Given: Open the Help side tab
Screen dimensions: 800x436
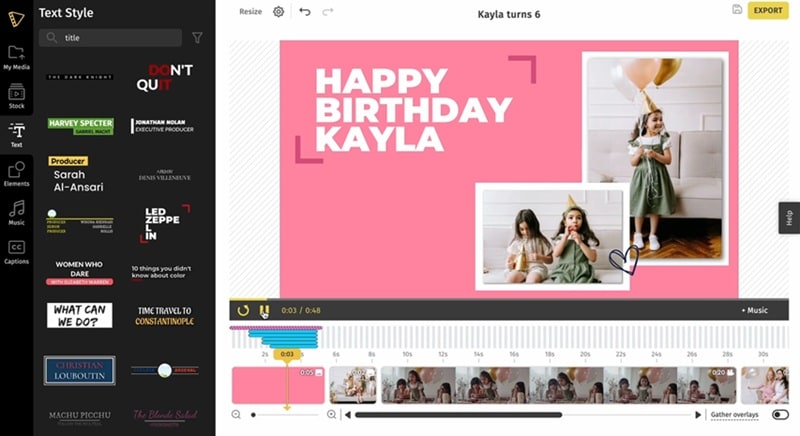Looking at the screenshot, I should 789,218.
